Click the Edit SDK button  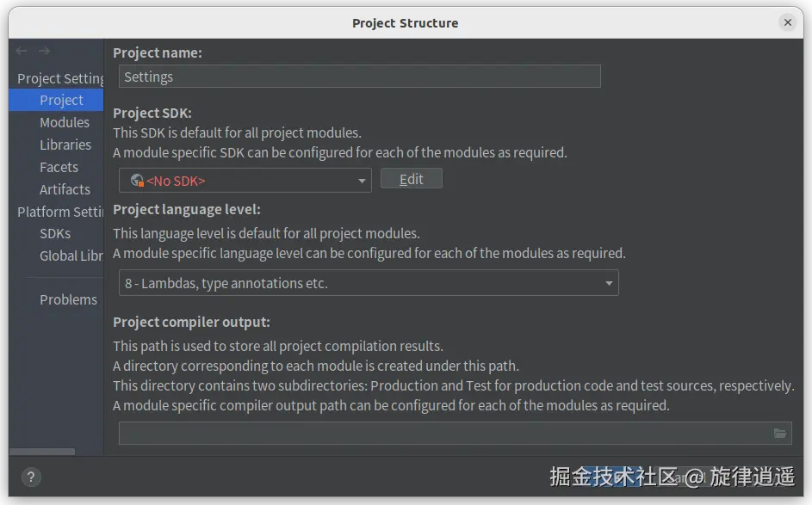pyautogui.click(x=412, y=179)
